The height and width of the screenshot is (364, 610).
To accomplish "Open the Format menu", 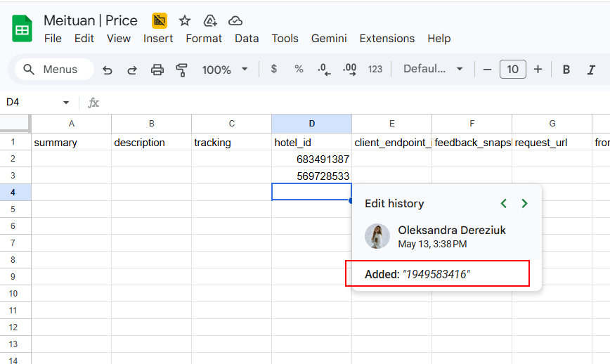I will [204, 39].
